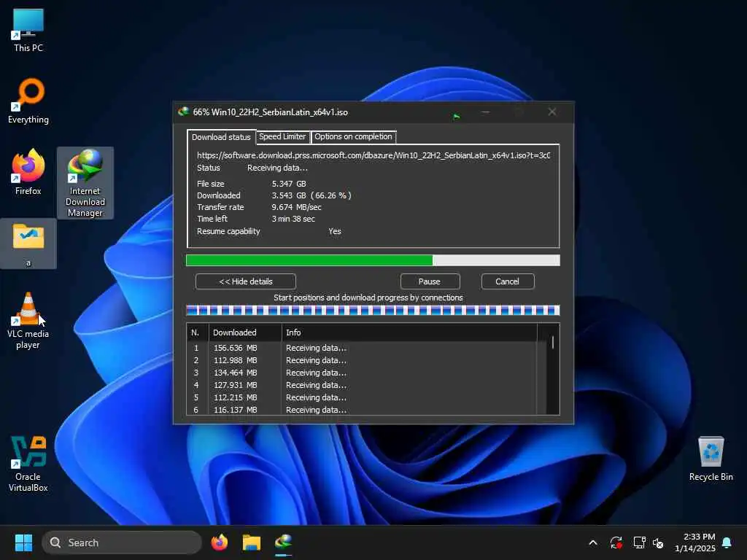Image resolution: width=747 pixels, height=560 pixels.
Task: Open the network status tray icon
Action: 639,542
